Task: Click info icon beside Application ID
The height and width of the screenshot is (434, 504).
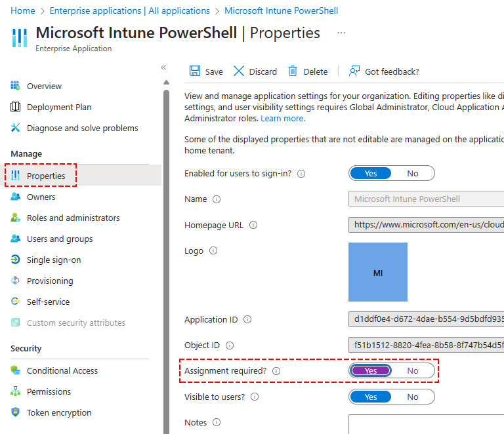Action: [x=247, y=319]
